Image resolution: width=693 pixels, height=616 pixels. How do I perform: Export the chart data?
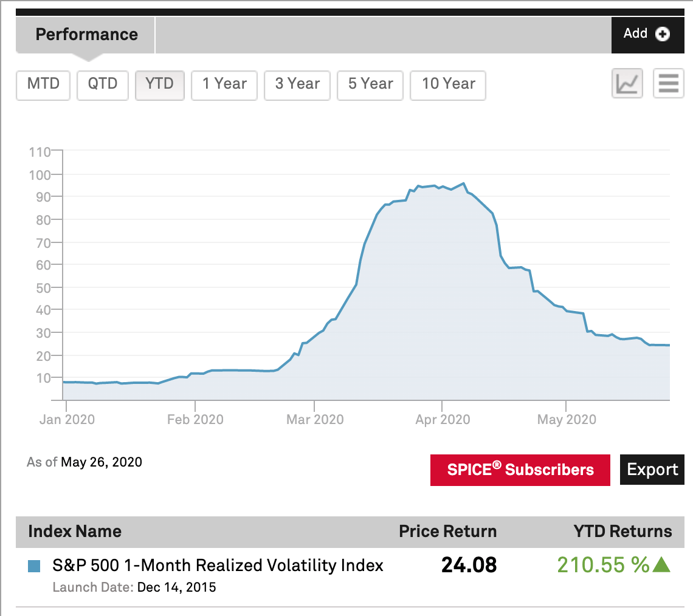point(652,470)
